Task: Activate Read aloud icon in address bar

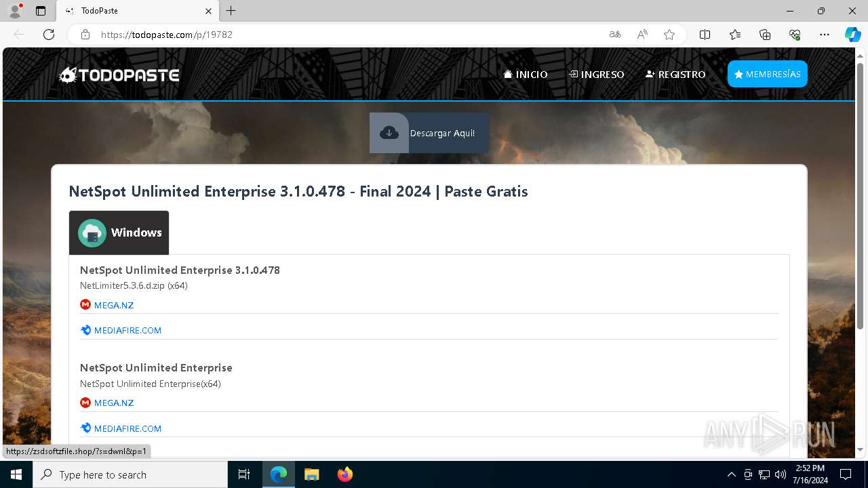Action: (x=642, y=35)
